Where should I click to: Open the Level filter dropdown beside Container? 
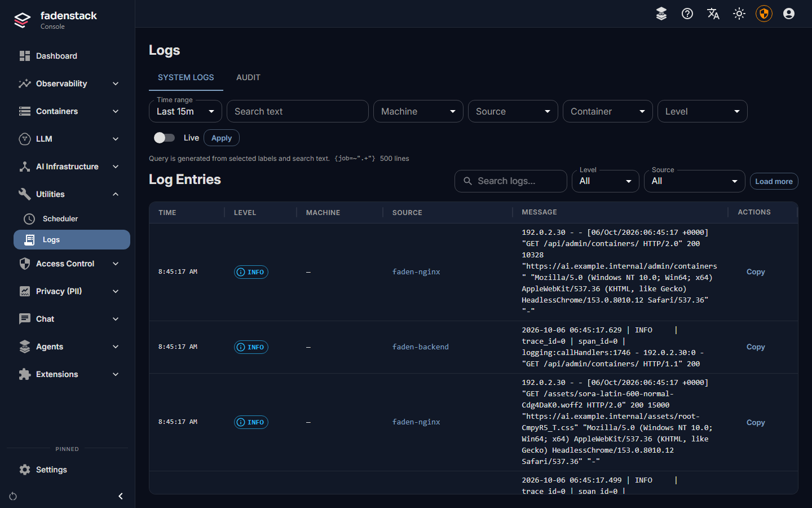tap(703, 111)
